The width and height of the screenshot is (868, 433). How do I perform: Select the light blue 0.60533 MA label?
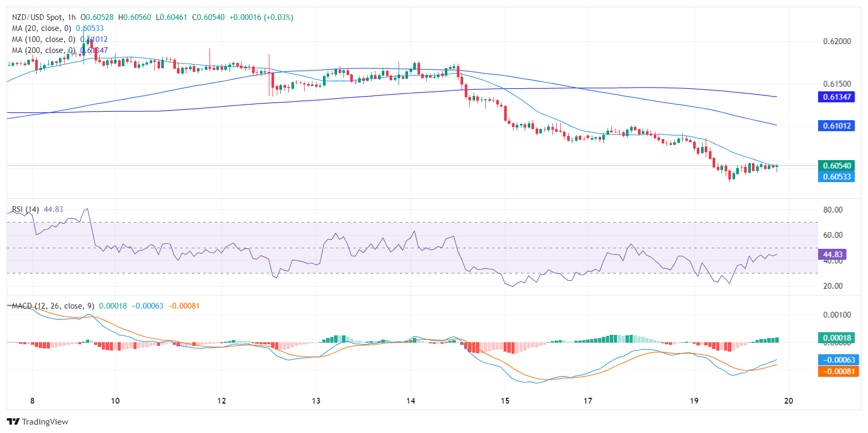pyautogui.click(x=836, y=177)
